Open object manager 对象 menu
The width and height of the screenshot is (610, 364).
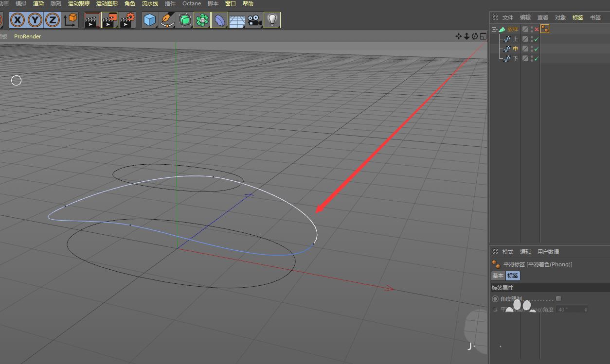(x=560, y=17)
